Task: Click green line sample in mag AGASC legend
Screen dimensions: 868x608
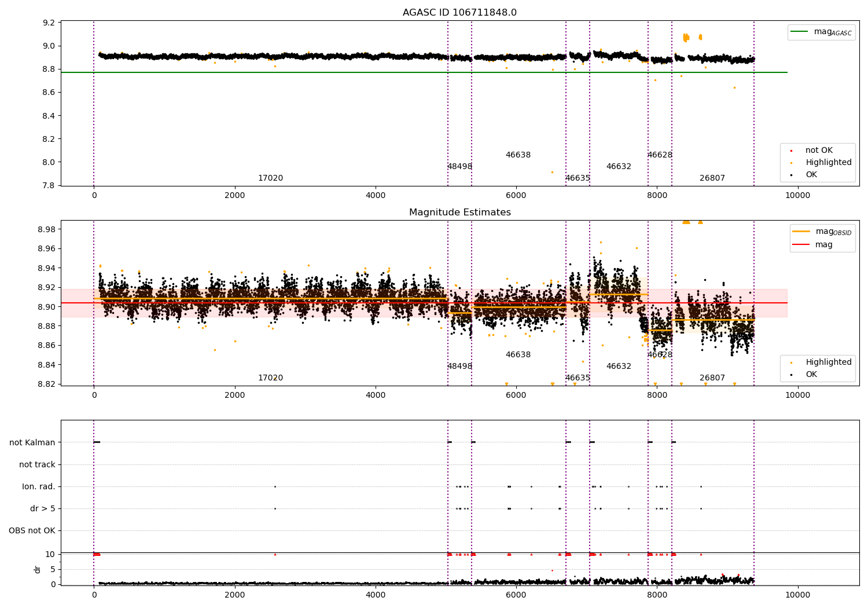Action: coord(800,32)
